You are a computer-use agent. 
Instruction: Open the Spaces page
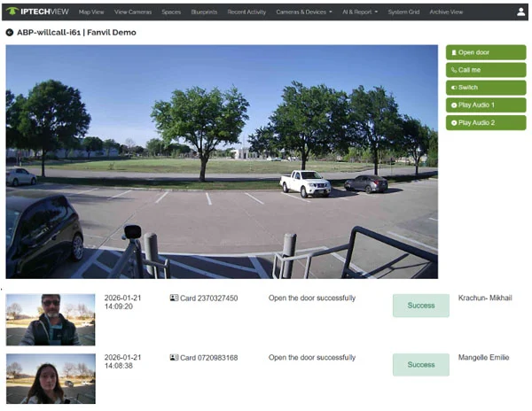click(171, 12)
